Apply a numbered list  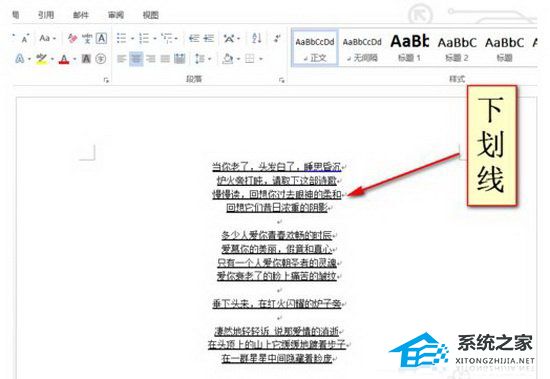click(x=144, y=38)
